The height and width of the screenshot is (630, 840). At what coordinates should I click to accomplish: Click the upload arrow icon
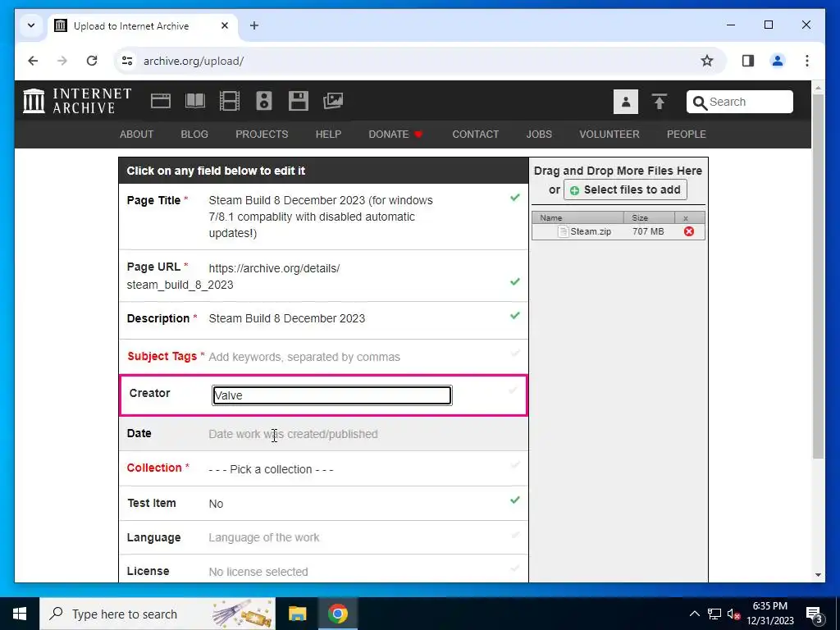point(660,101)
